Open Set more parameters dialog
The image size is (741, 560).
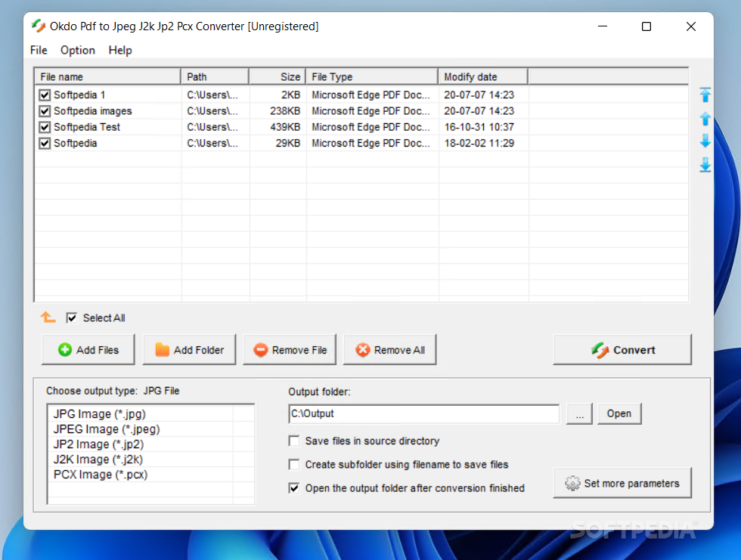622,483
